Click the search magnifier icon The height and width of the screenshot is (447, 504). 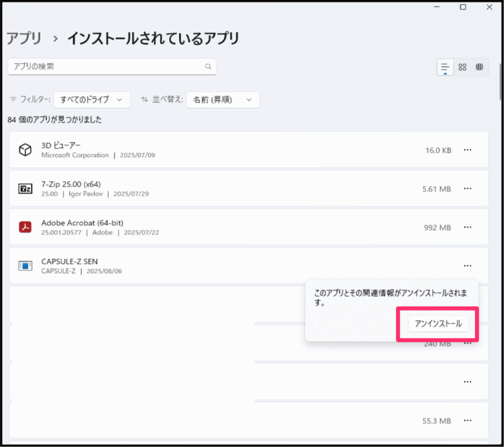[208, 66]
